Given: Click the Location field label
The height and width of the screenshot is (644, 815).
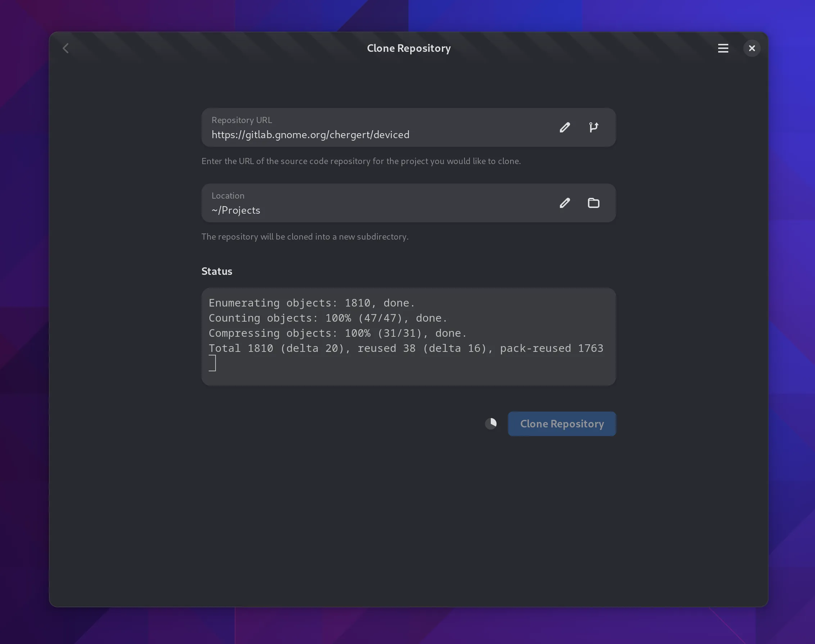Looking at the screenshot, I should [x=228, y=196].
